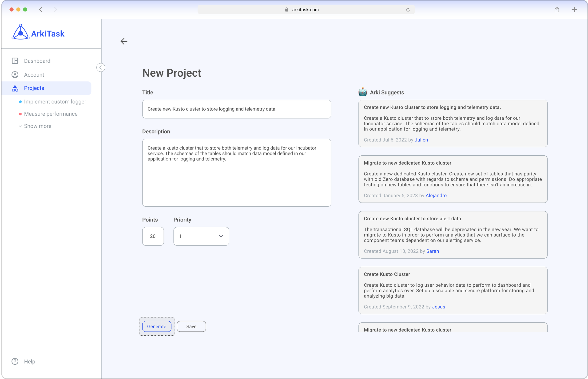Screen dimensions: 588x379
Task: Open the Implement custom logger project
Action: point(55,102)
